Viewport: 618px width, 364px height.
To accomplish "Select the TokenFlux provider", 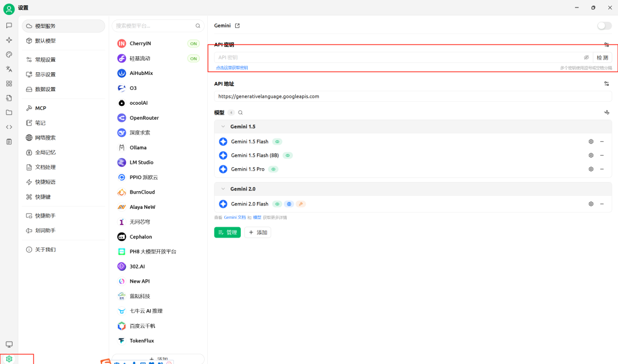I will [159, 341].
